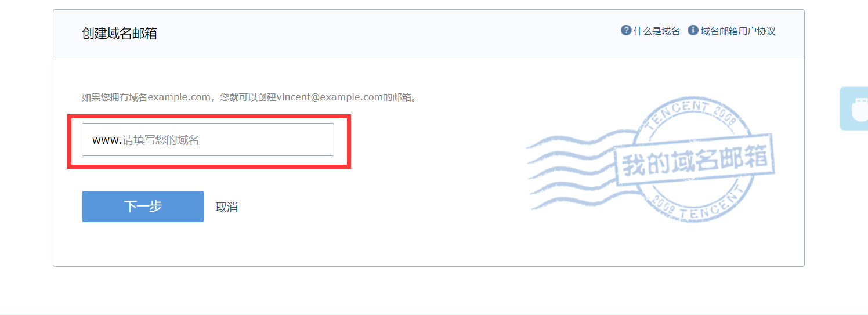Click the 如果您拥有域名 description line
The image size is (868, 315).
[249, 97]
